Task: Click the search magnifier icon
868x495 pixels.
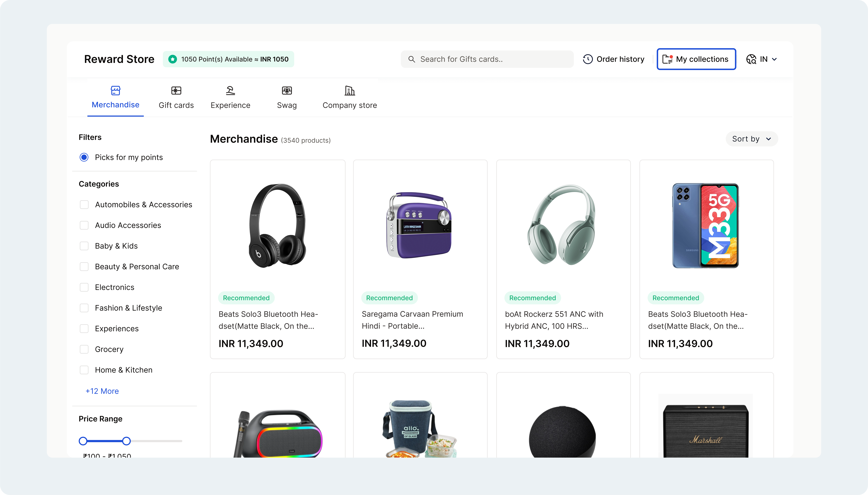Action: coord(412,59)
